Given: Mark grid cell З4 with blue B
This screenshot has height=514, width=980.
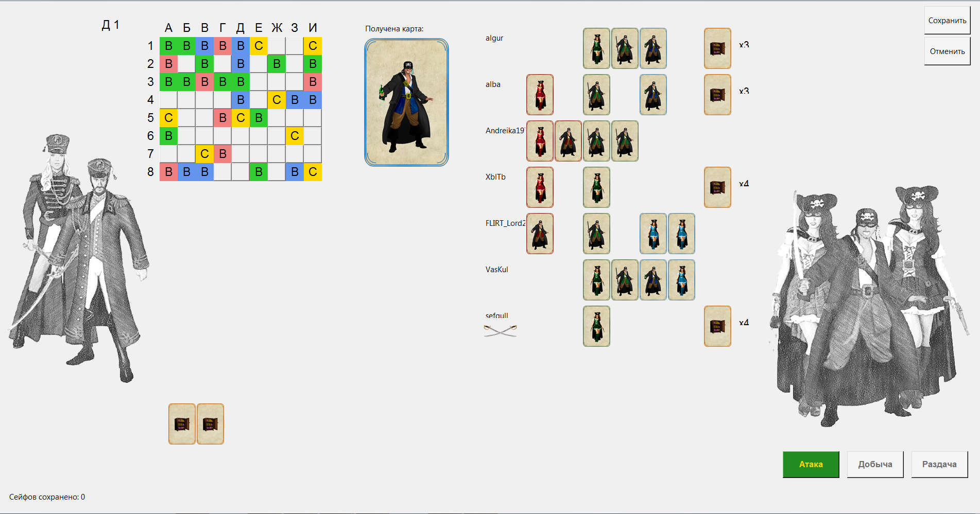Looking at the screenshot, I should click(x=295, y=100).
